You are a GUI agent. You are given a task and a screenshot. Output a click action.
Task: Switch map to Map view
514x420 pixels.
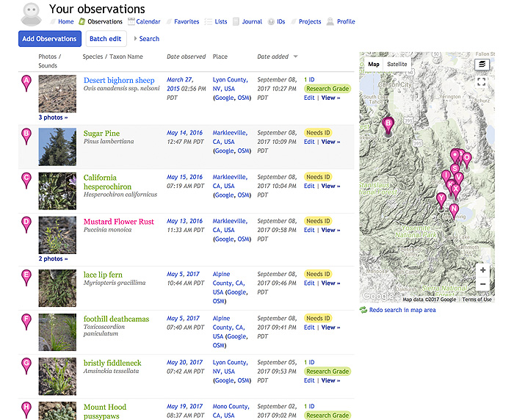pos(374,65)
